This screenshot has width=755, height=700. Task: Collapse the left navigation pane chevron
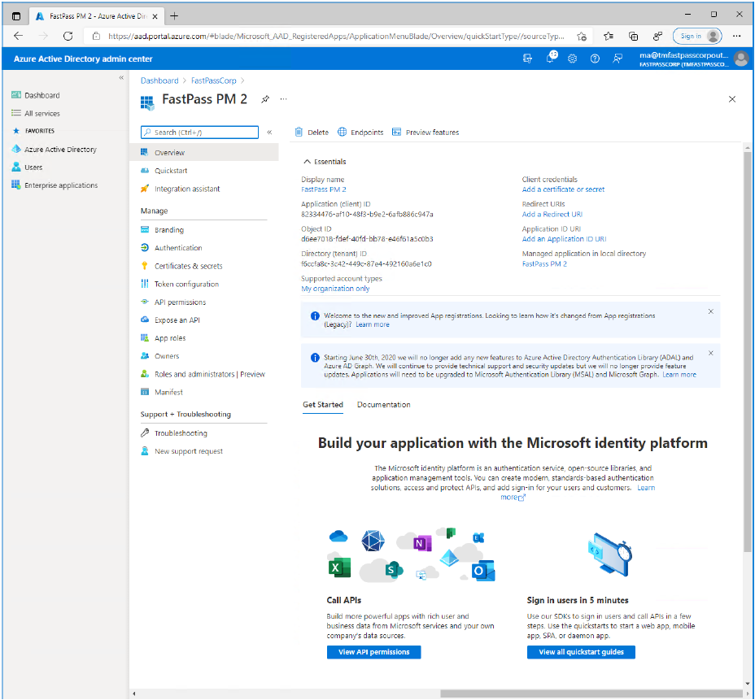(x=121, y=78)
